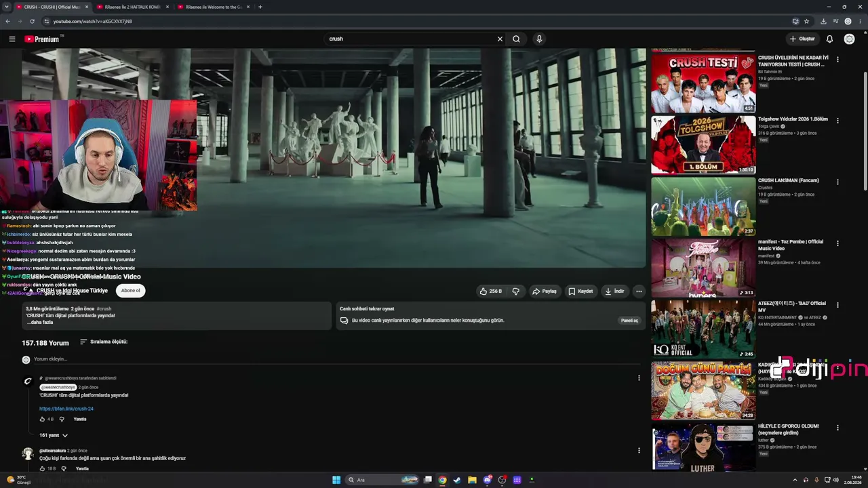
Task: Reply to the ultearsakura comment
Action: pos(82,469)
